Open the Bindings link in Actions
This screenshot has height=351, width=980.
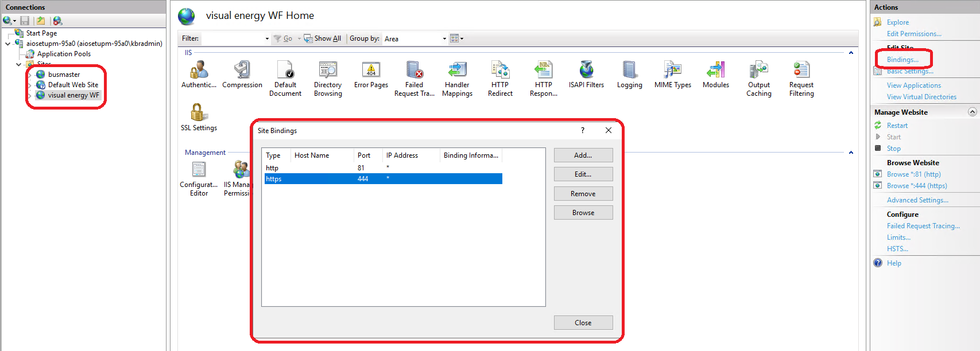point(902,60)
